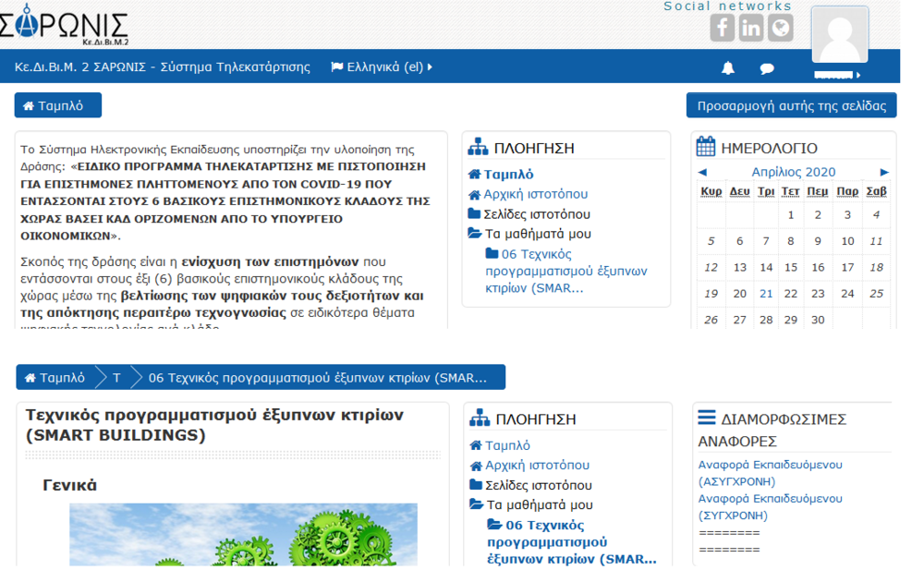Open the messages speech bubble icon
924x582 pixels.
[x=767, y=68]
